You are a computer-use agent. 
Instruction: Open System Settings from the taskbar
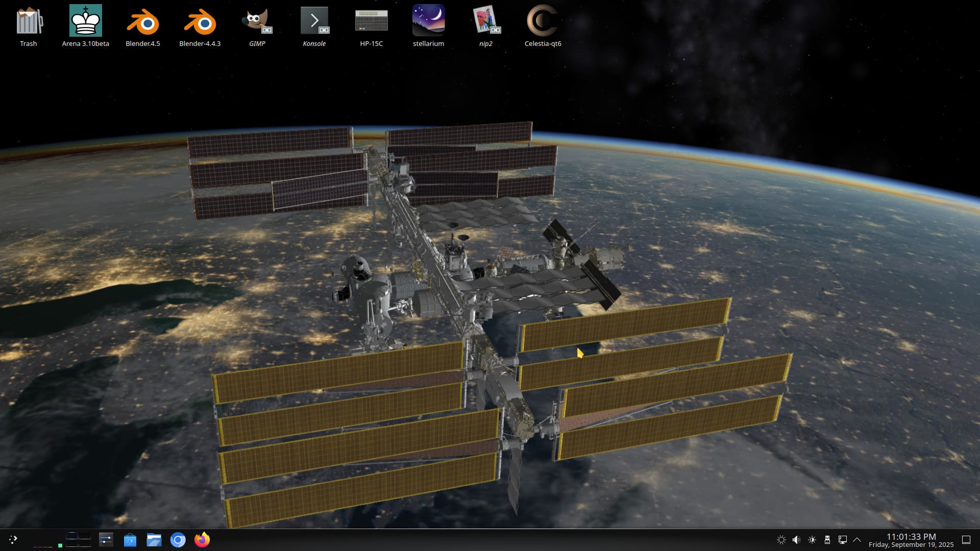pos(106,540)
